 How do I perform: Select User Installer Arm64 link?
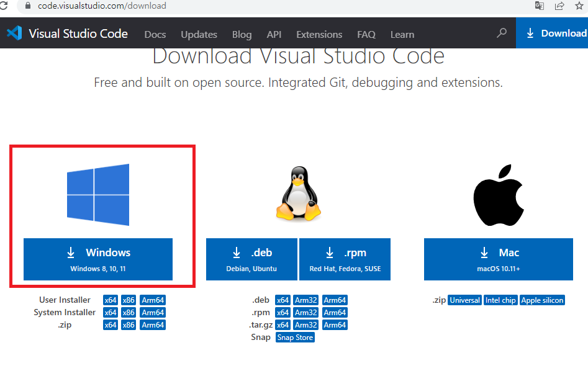tap(153, 300)
